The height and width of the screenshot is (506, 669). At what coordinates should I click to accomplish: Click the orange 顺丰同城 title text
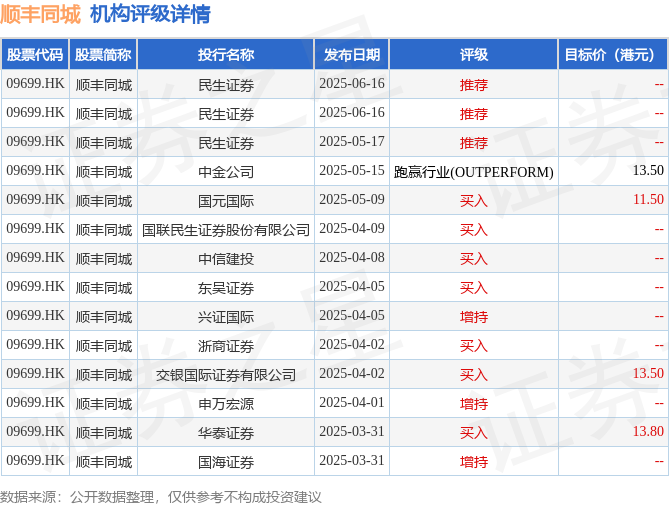point(41,14)
